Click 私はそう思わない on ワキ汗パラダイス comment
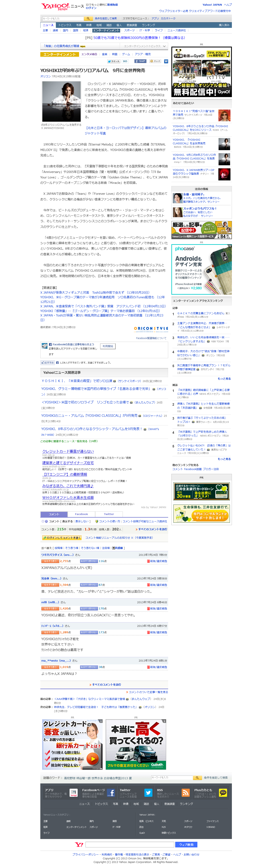 tap(89, 561)
